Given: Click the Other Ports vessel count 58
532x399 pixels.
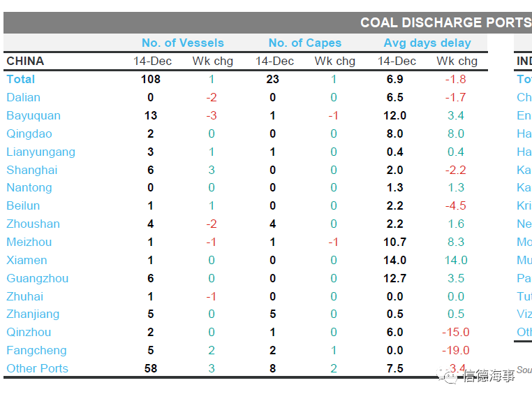Looking at the screenshot, I should pyautogui.click(x=150, y=368).
